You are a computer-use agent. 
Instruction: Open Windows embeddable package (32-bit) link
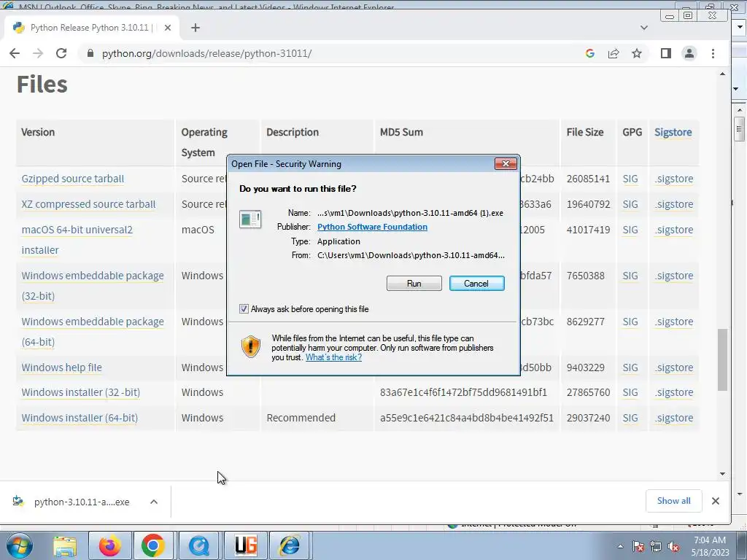93,285
